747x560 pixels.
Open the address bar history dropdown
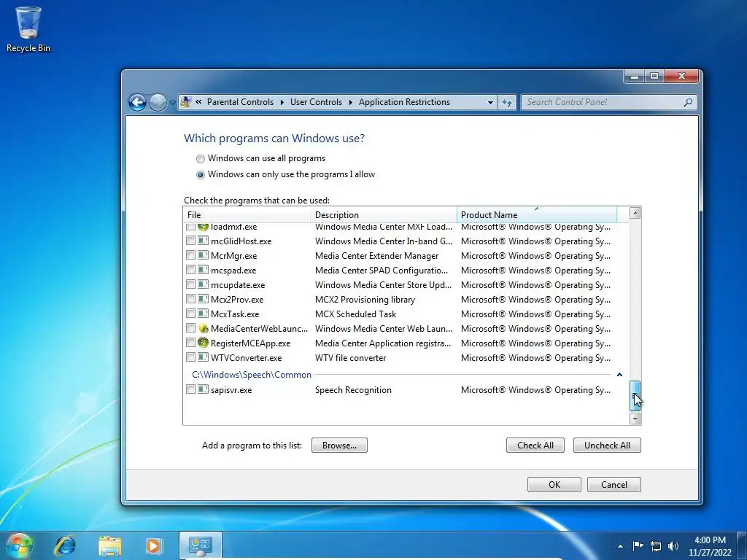click(490, 102)
